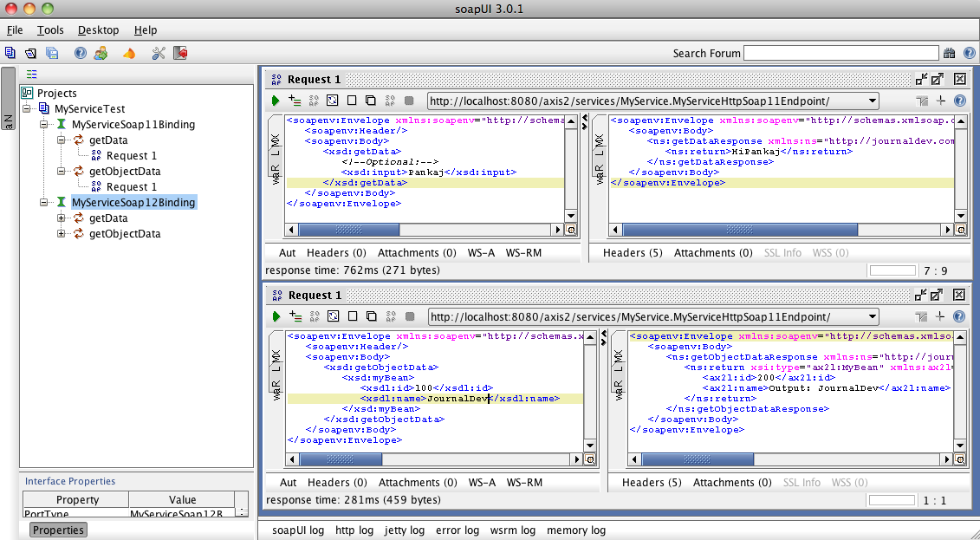Screen dimensions: 980x540
Task: Click the Properties button at bottom left
Action: point(58,530)
